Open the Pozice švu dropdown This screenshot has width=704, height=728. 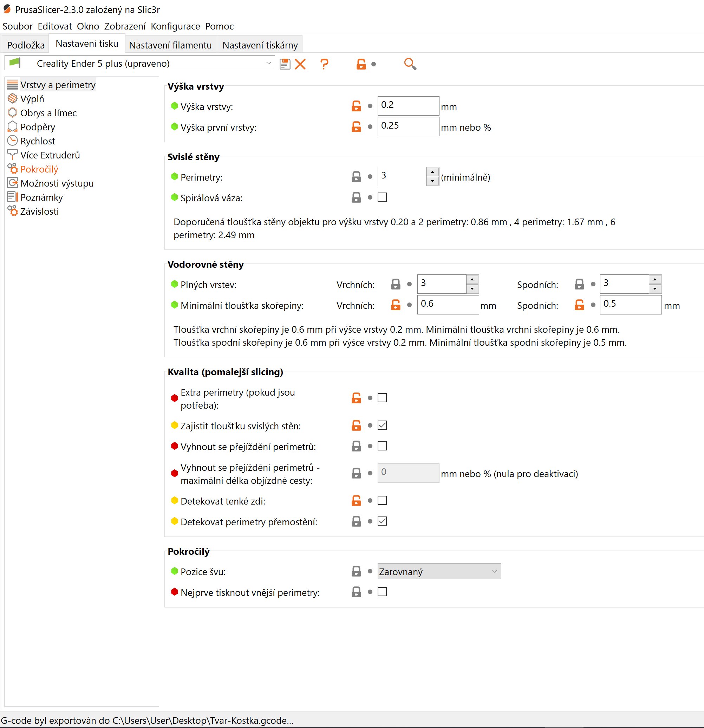439,571
